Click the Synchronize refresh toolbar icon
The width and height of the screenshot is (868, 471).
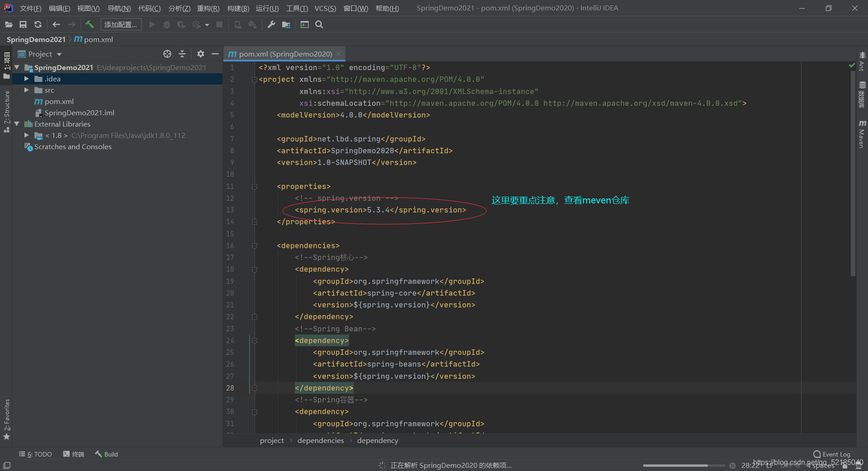pyautogui.click(x=38, y=24)
